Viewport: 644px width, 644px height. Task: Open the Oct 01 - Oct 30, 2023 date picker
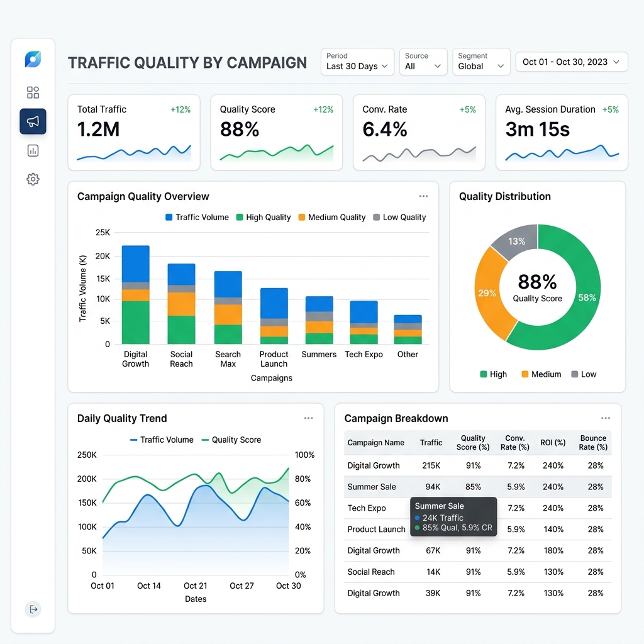click(571, 62)
